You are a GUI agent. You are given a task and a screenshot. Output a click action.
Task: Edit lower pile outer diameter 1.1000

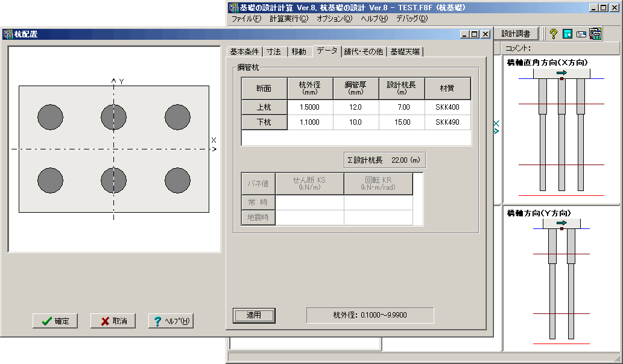310,122
